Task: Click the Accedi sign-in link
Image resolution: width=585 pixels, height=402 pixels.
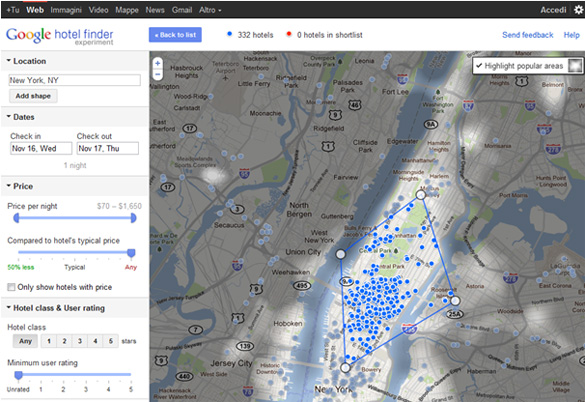Action: (x=553, y=10)
